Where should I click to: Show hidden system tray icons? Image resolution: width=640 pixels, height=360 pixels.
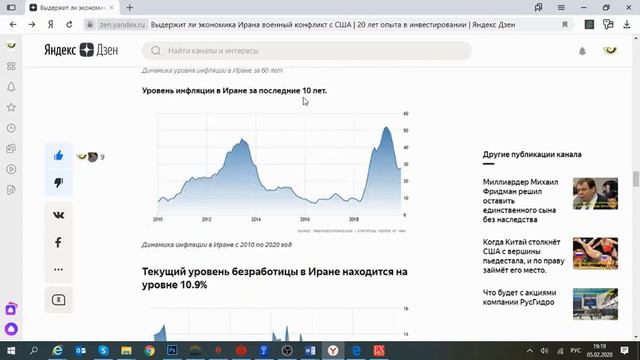529,351
